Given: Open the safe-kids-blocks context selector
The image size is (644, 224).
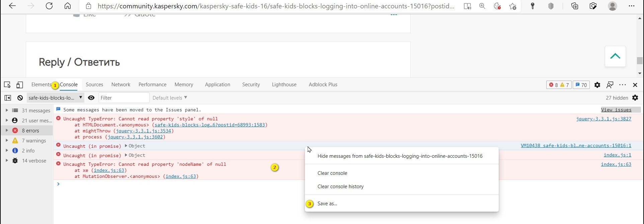Looking at the screenshot, I should pos(55,98).
